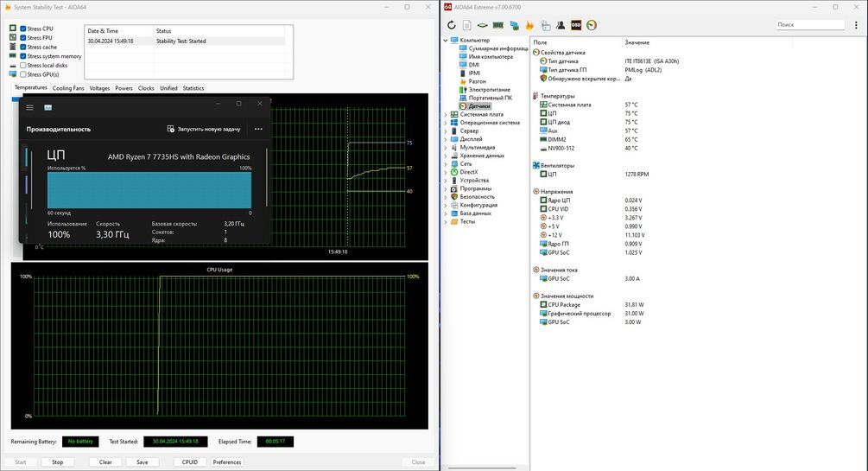
Task: Open the Report page icon in AIDA64 toolbar
Action: 466,25
